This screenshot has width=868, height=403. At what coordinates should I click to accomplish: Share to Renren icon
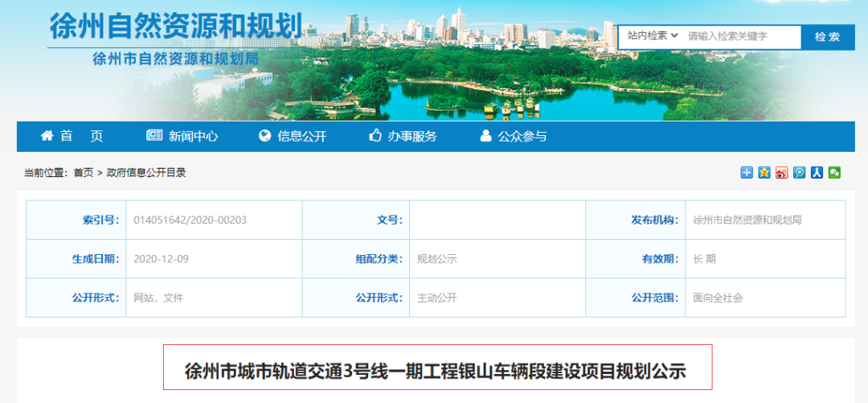(x=817, y=172)
